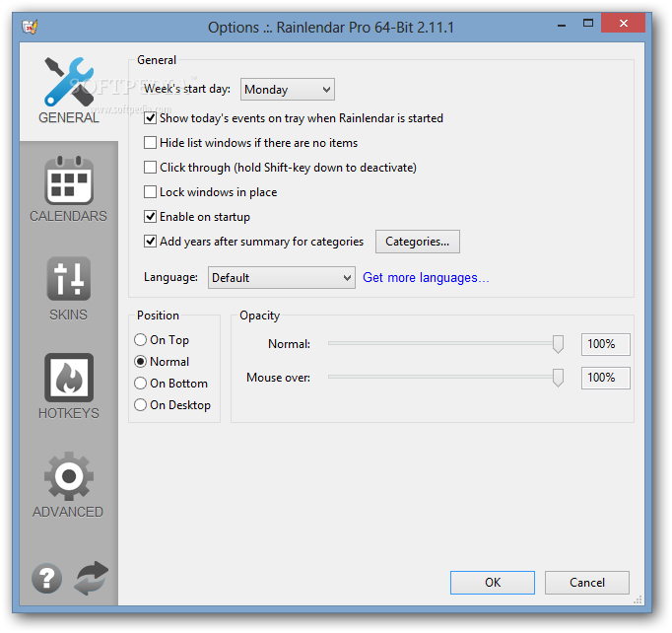Cancel the options dialog
Image resolution: width=672 pixels, height=633 pixels.
[587, 583]
